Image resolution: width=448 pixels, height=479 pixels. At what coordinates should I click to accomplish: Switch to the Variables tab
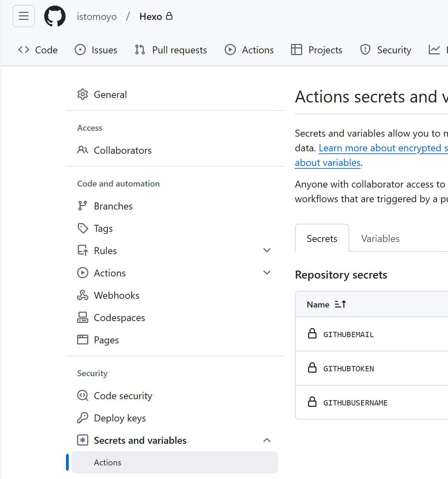380,238
